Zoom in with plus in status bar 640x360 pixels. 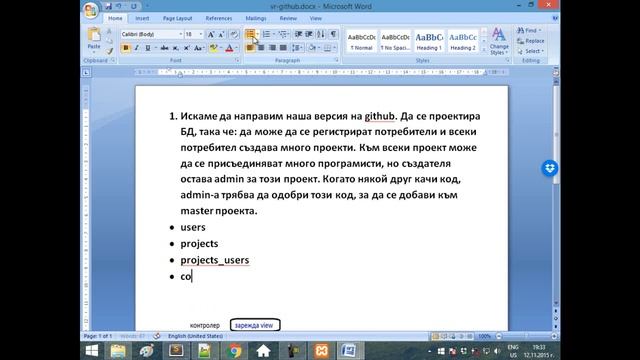[554, 336]
